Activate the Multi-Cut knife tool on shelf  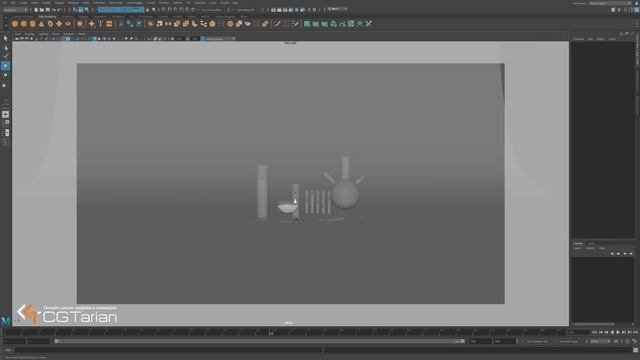(277, 24)
